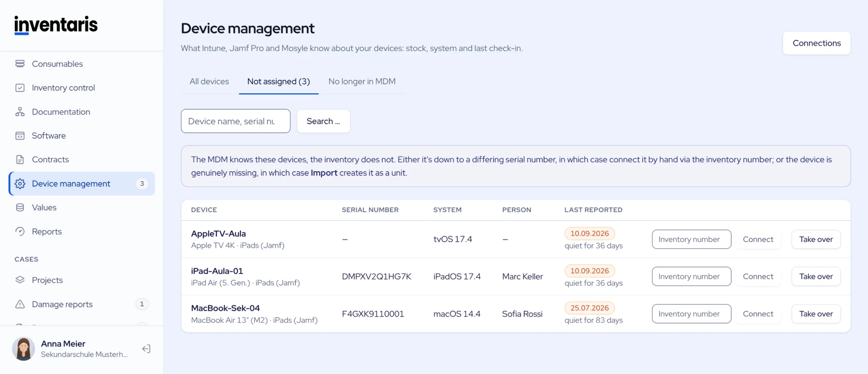Click the AppleTV-Aula device name
This screenshot has height=374, width=868.
pos(218,233)
